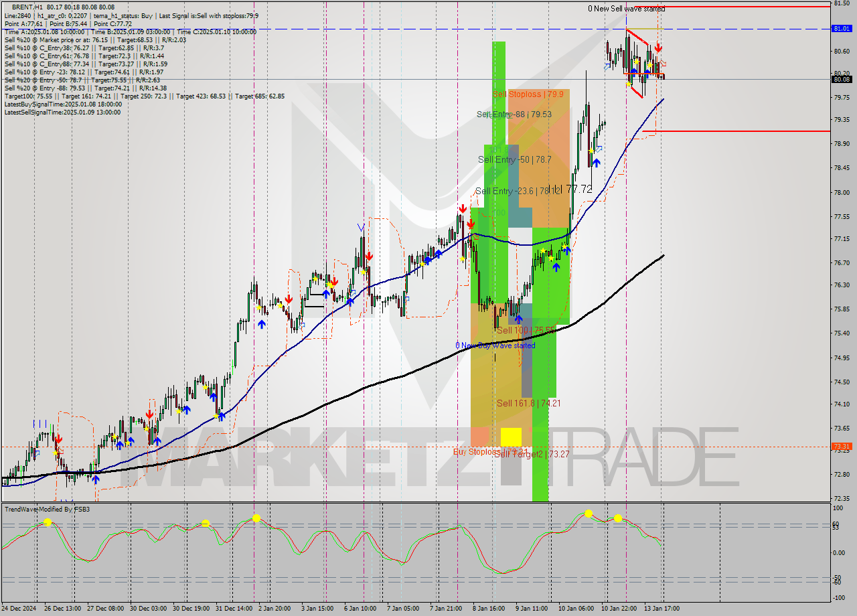Click the 81.50 price scale value

pyautogui.click(x=841, y=3)
